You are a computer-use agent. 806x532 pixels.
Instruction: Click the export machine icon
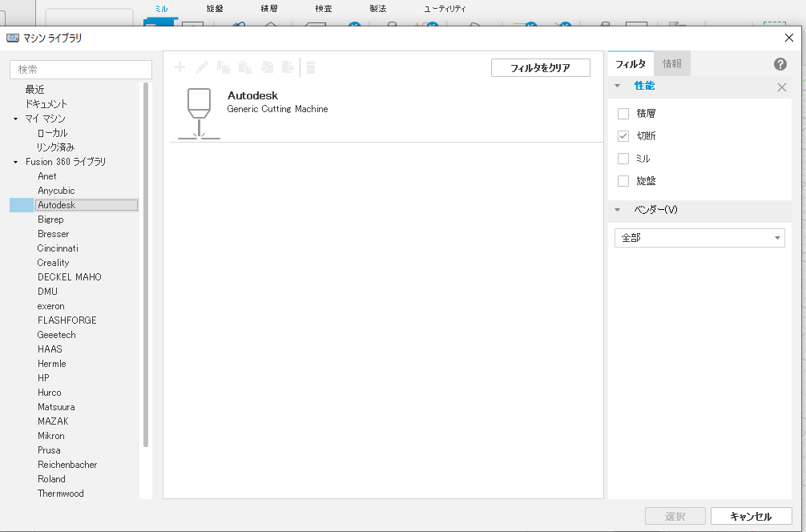pyautogui.click(x=288, y=67)
